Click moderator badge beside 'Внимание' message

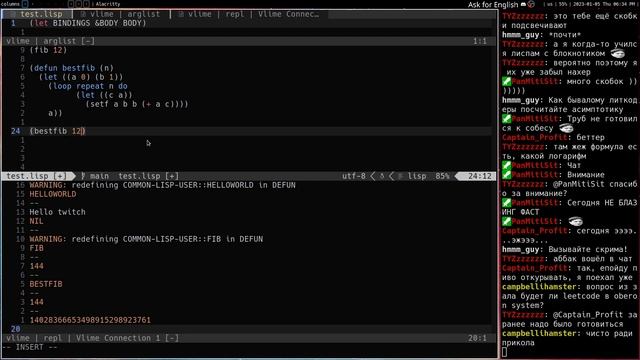[x=507, y=175]
